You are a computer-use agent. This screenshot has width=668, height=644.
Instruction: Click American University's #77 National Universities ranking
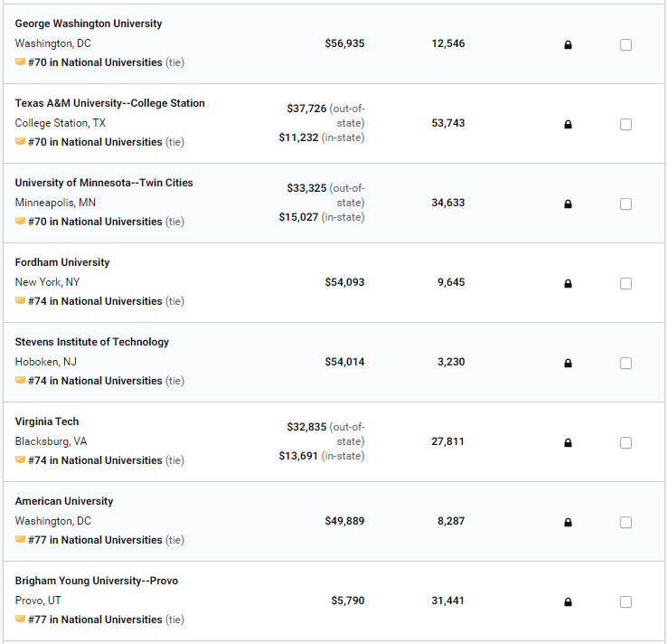click(95, 540)
